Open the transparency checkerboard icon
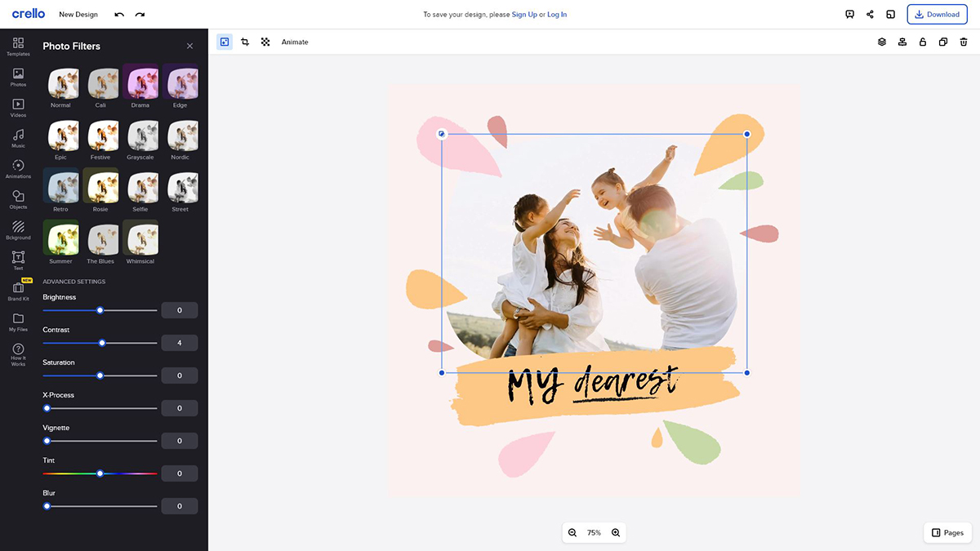The image size is (980, 551). pos(265,42)
